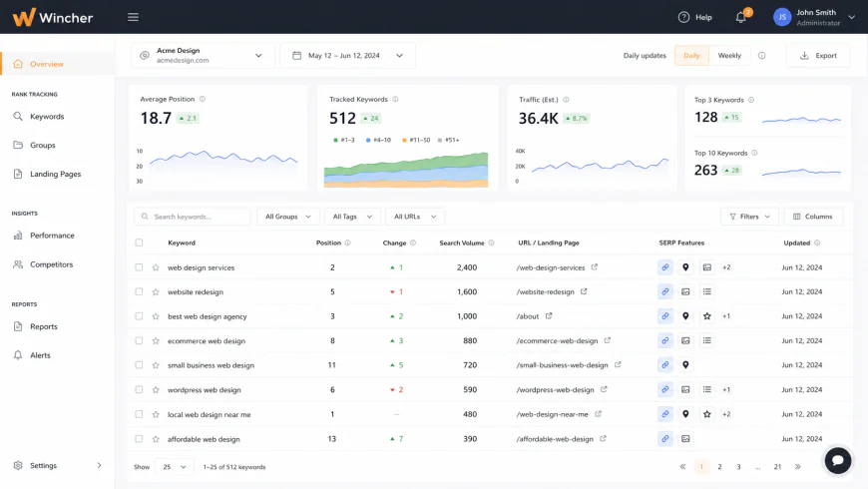Go to Overview in the sidebar
This screenshot has height=489, width=868.
pos(58,64)
